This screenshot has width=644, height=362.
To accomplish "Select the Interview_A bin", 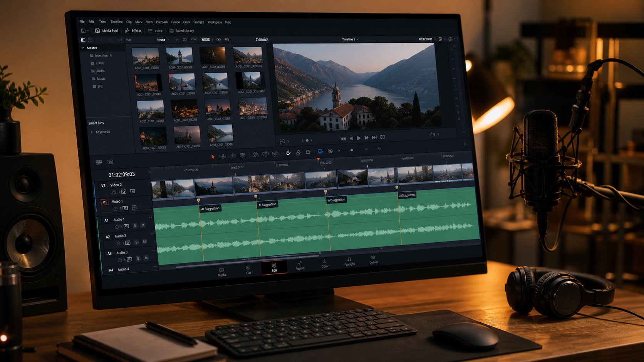I will coord(101,56).
